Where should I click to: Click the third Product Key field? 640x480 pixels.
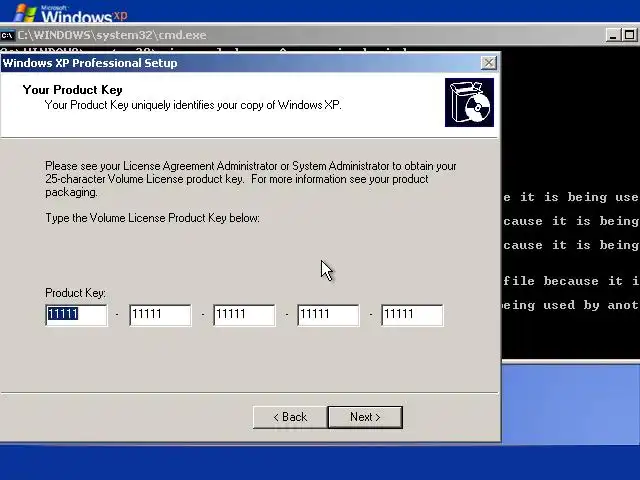[x=244, y=315]
